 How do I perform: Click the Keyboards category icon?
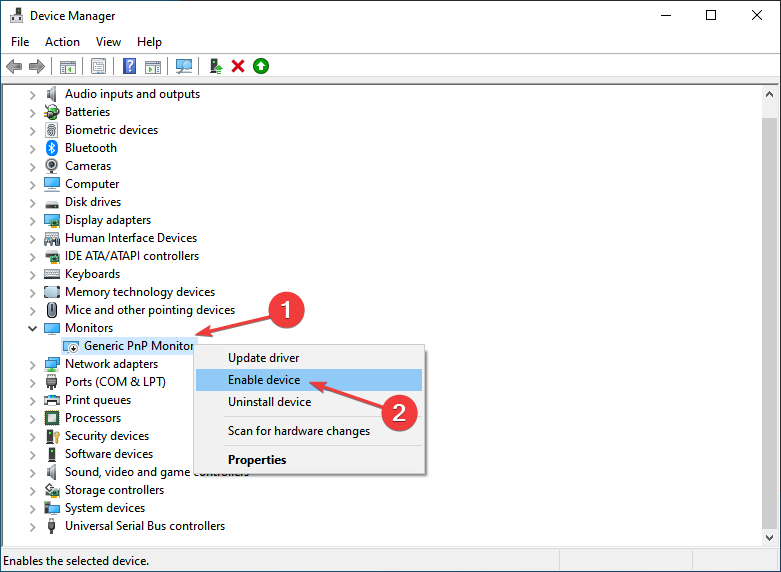pyautogui.click(x=52, y=274)
